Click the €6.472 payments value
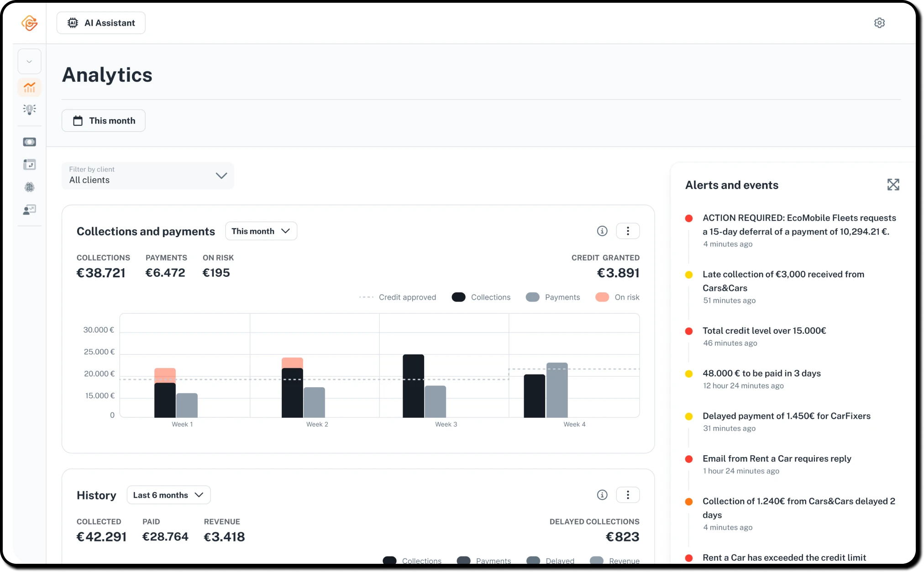The width and height of the screenshot is (924, 572). pyautogui.click(x=165, y=273)
